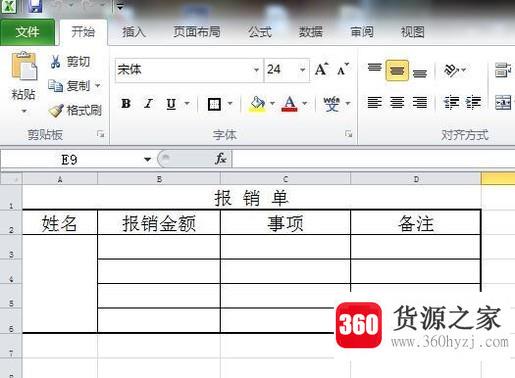This screenshot has width=515, height=378.
Task: Click the Paste clipboard icon
Action: [24, 66]
